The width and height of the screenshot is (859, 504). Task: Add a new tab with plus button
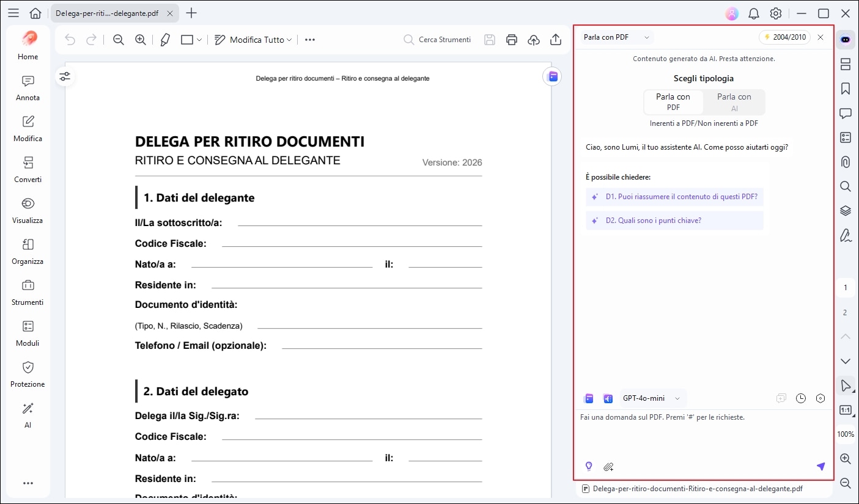(191, 13)
